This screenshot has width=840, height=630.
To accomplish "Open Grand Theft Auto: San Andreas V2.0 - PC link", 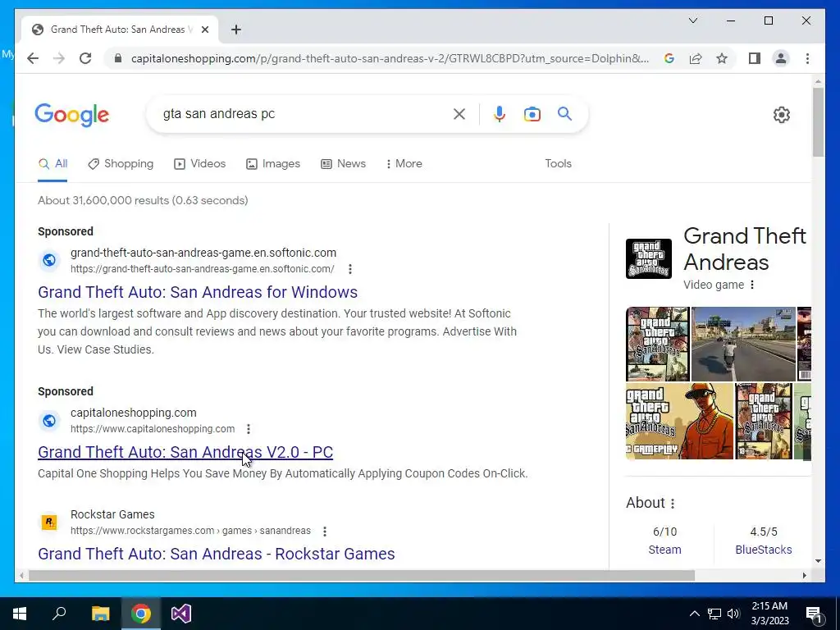I will click(x=185, y=452).
